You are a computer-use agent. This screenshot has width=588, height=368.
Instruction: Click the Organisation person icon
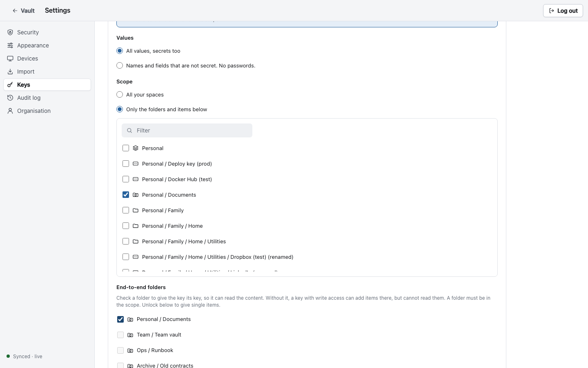point(10,111)
